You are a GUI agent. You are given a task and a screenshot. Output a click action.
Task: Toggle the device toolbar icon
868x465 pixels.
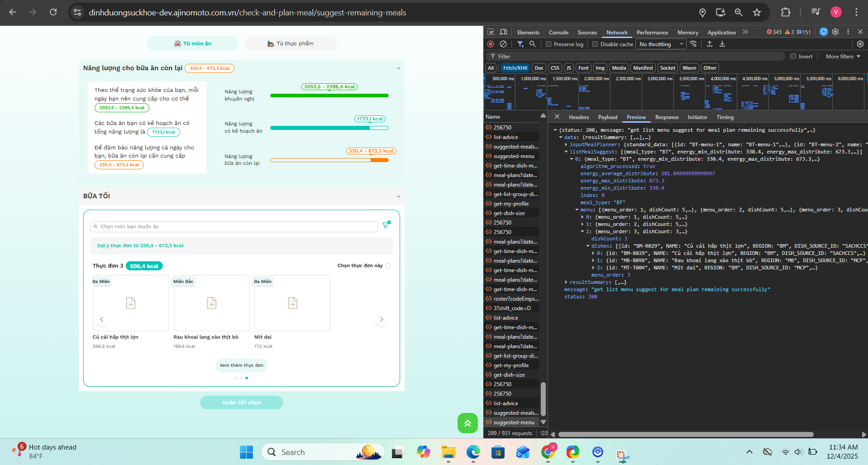click(503, 32)
